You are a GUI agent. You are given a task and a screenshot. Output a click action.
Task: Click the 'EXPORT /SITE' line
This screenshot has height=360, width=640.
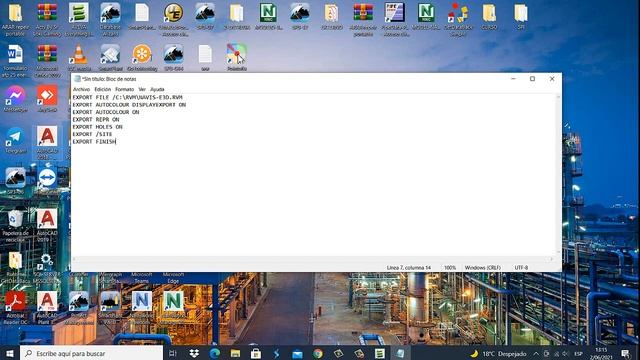tap(92, 134)
